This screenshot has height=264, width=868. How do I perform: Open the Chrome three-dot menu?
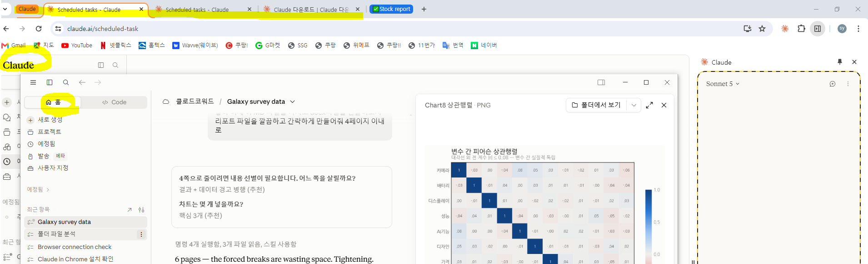[x=858, y=29]
